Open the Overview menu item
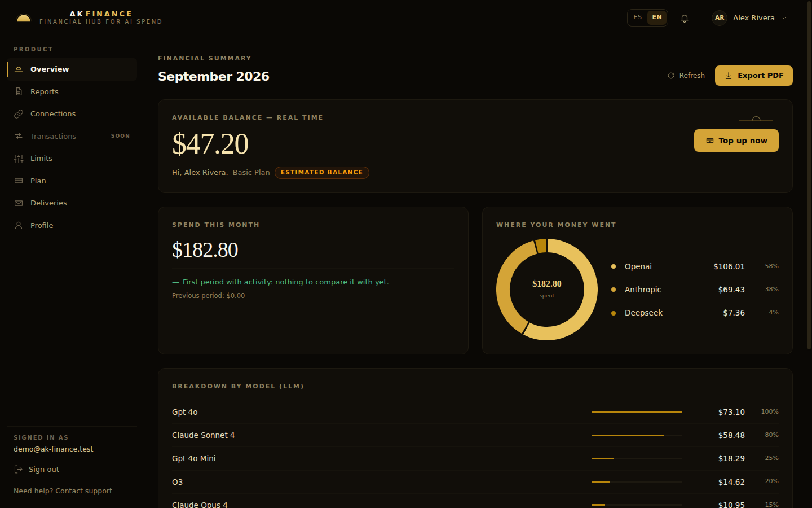Screen dimensions: 812x508 coord(72,69)
